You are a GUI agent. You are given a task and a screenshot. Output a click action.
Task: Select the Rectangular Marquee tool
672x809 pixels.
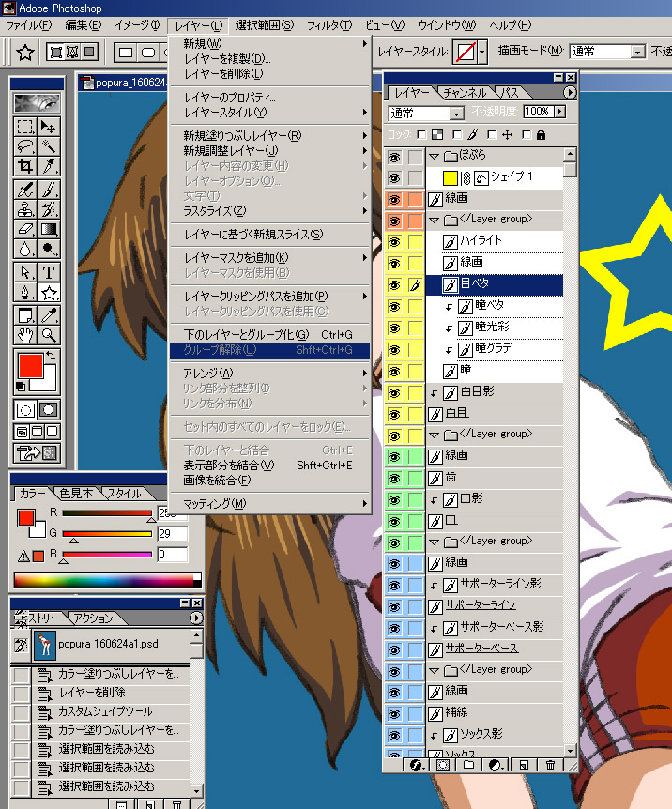[24, 127]
